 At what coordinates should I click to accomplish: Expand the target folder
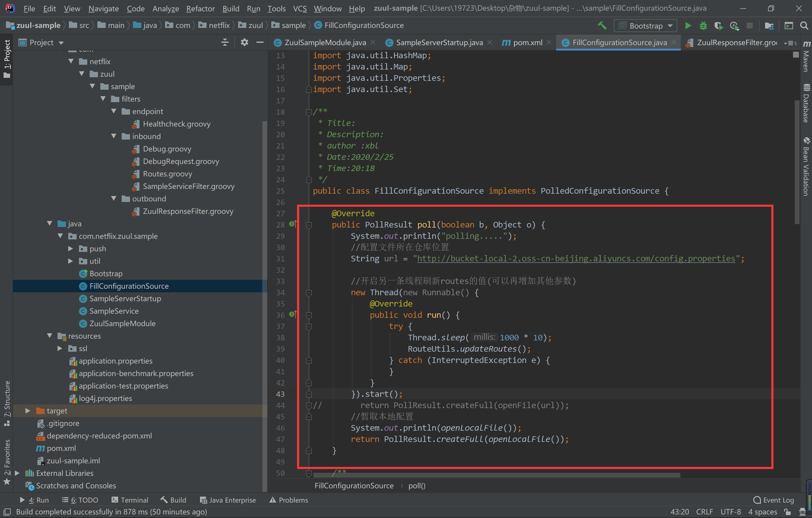(x=28, y=411)
